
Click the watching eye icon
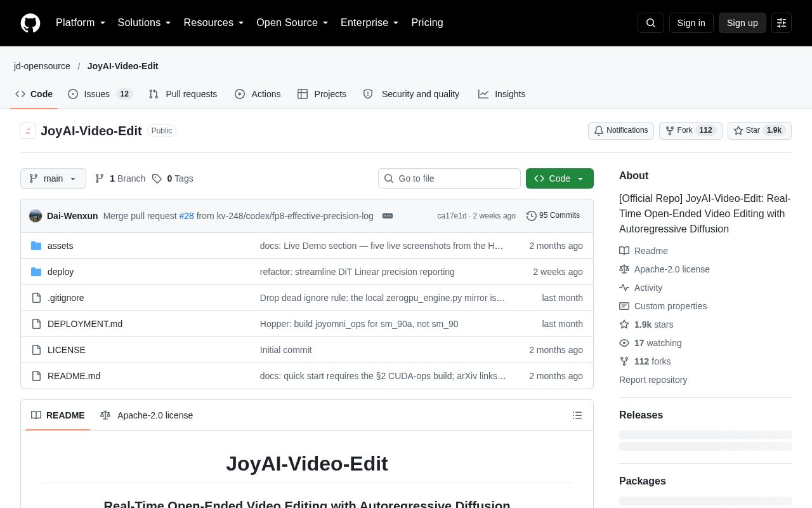pos(624,343)
